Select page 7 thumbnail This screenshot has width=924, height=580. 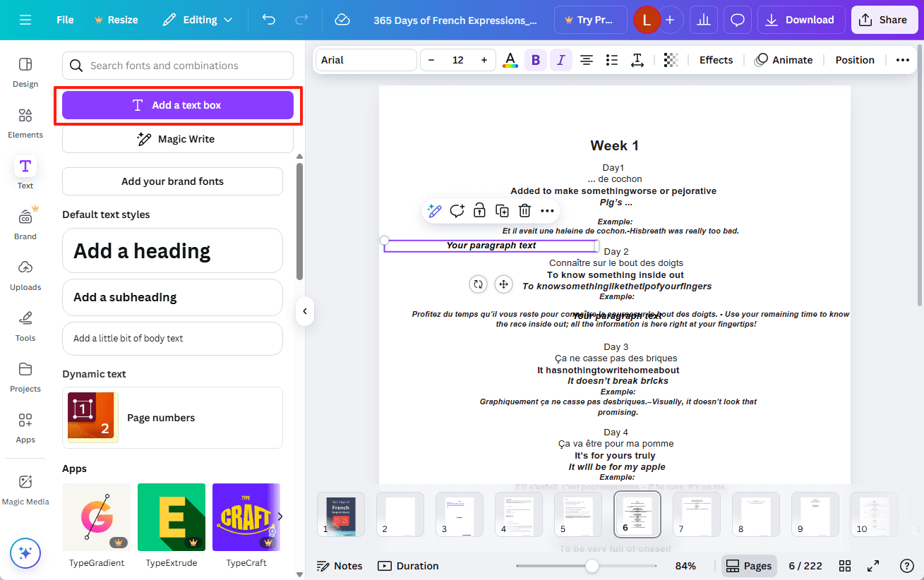(x=696, y=514)
